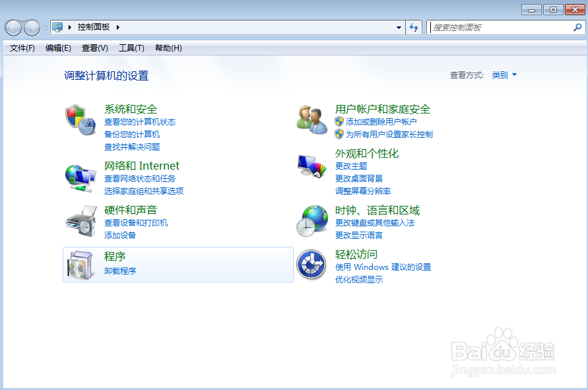Viewport: 588px width, 390px height.
Task: Click 备份您的计算机 link
Action: [x=132, y=134]
